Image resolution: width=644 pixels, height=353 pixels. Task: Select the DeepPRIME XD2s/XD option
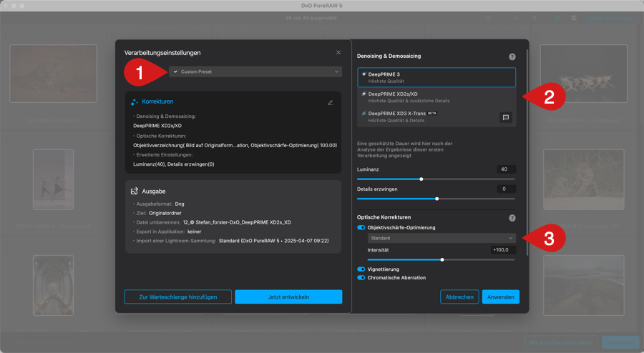[x=436, y=97]
